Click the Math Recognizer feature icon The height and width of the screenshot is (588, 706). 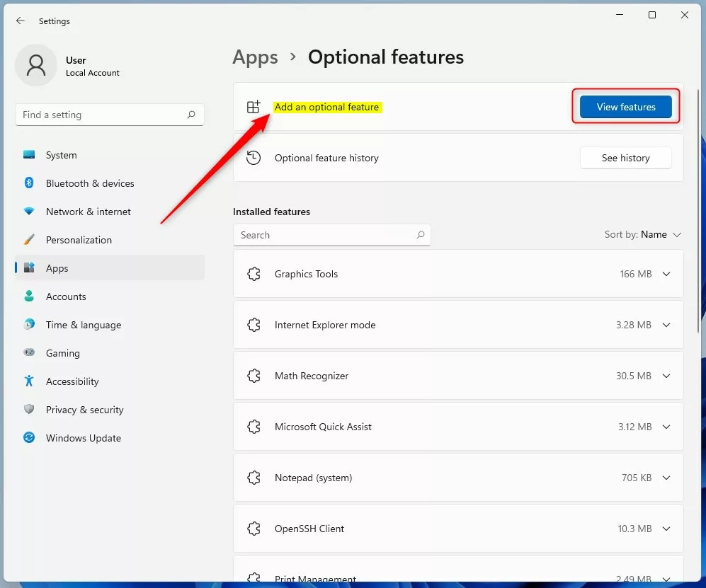point(254,376)
